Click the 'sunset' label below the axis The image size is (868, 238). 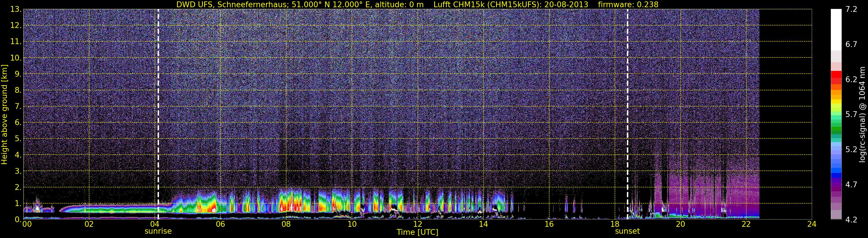pyautogui.click(x=627, y=231)
